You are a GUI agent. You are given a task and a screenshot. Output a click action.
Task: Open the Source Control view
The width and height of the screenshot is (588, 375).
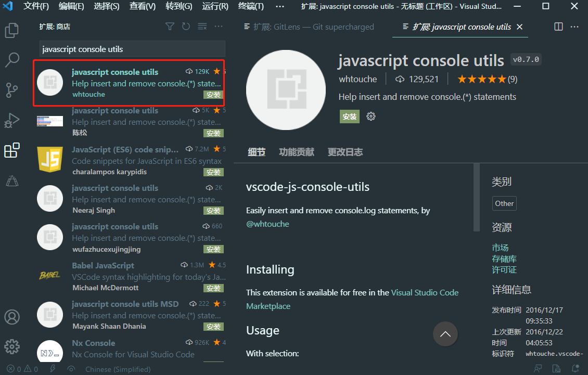tap(11, 90)
